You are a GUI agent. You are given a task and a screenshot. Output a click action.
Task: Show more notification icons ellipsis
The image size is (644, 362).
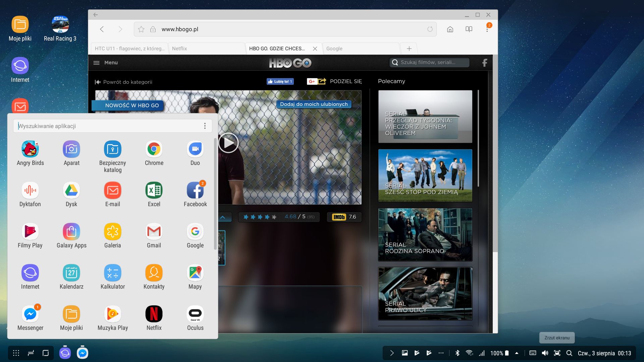tap(441, 353)
